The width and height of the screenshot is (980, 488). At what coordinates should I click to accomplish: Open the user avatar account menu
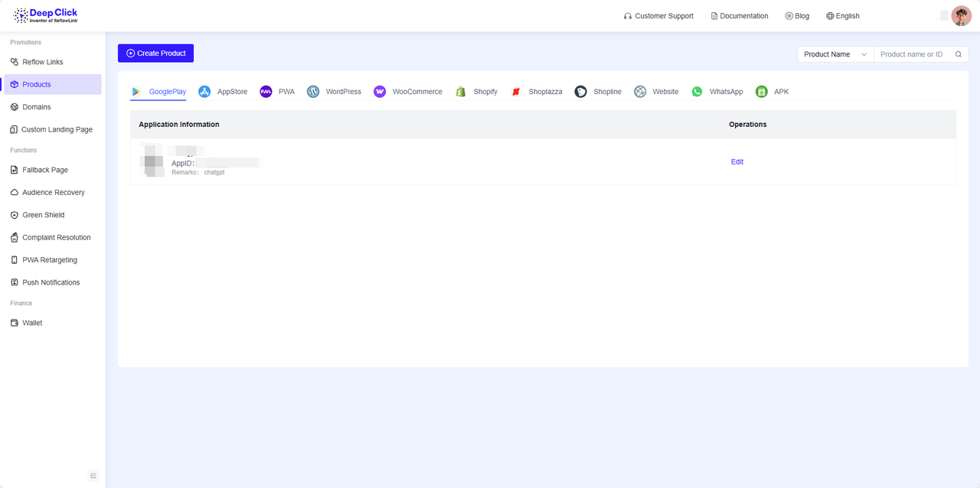(x=961, y=16)
